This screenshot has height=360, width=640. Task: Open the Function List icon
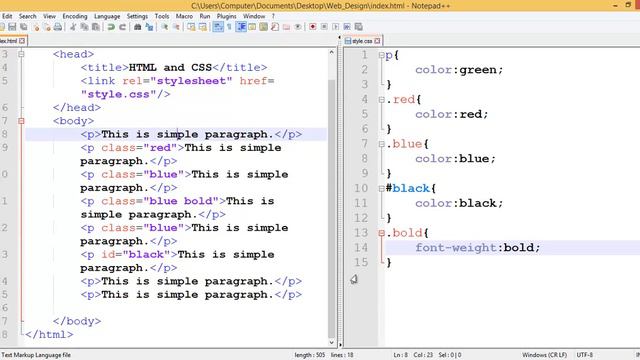tap(275, 27)
